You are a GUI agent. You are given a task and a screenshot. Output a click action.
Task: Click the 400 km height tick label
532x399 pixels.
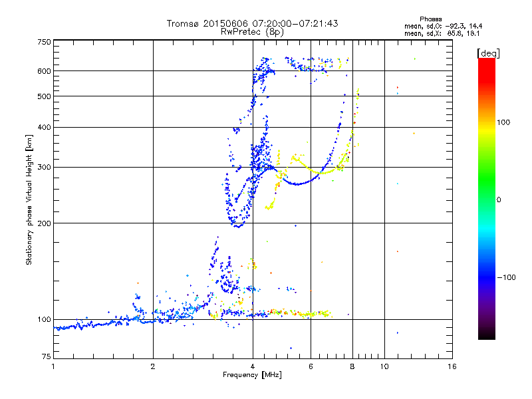[44, 127]
